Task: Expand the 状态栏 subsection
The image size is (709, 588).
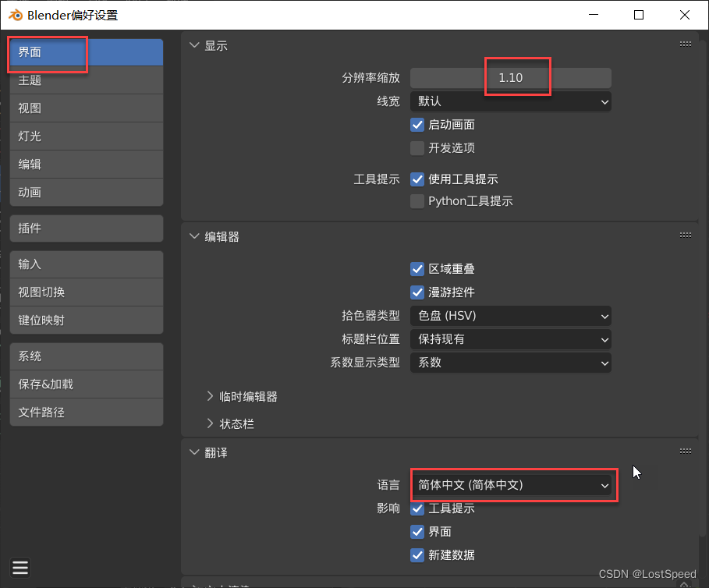Action: click(x=210, y=423)
